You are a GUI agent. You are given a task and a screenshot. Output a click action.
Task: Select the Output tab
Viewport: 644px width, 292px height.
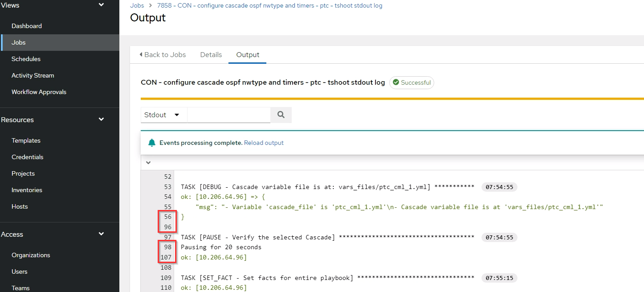[247, 54]
